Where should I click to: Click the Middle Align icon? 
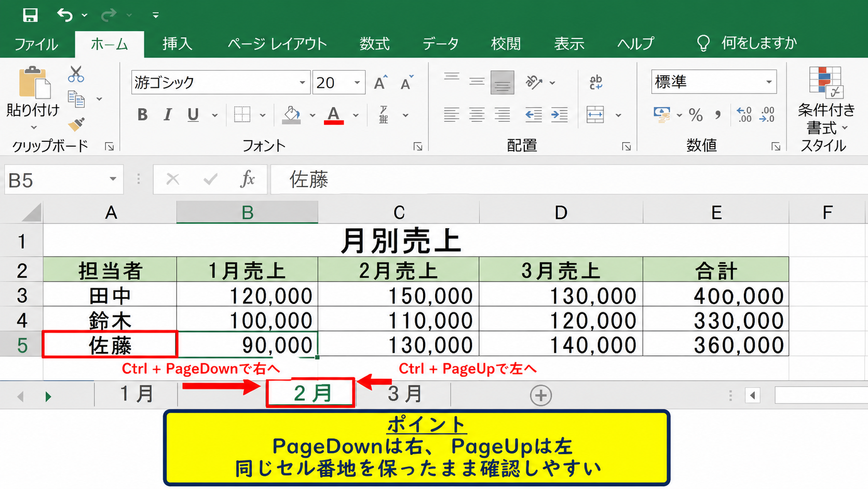[x=477, y=82]
